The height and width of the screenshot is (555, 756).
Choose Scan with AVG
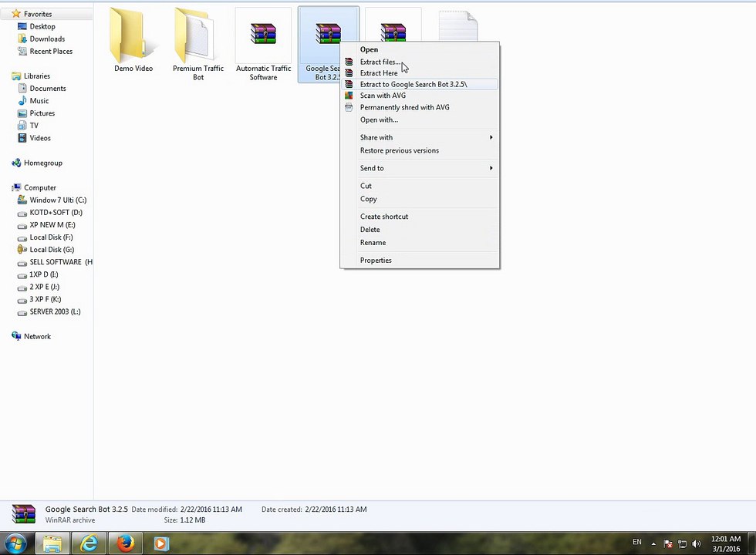[383, 96]
